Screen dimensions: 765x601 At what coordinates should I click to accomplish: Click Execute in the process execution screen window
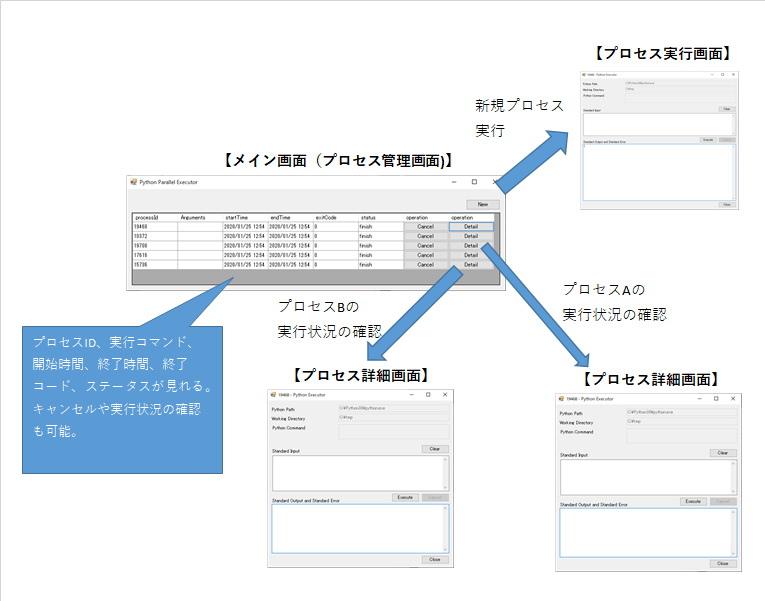708,140
